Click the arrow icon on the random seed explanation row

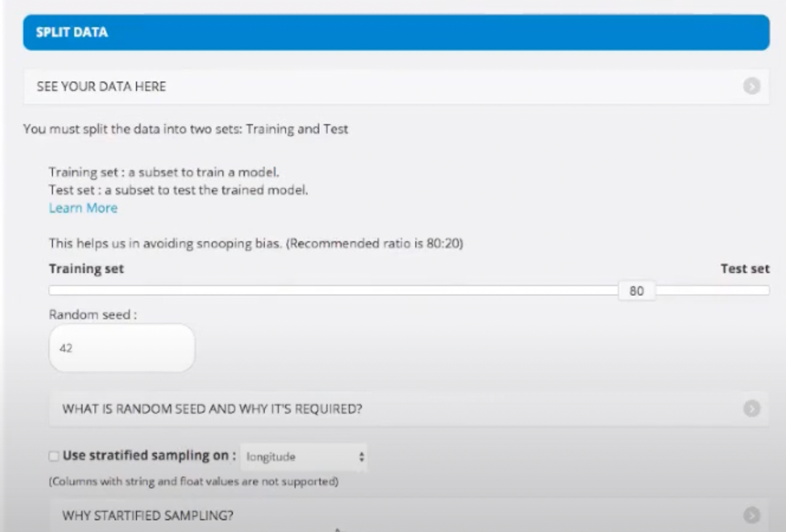tap(751, 408)
